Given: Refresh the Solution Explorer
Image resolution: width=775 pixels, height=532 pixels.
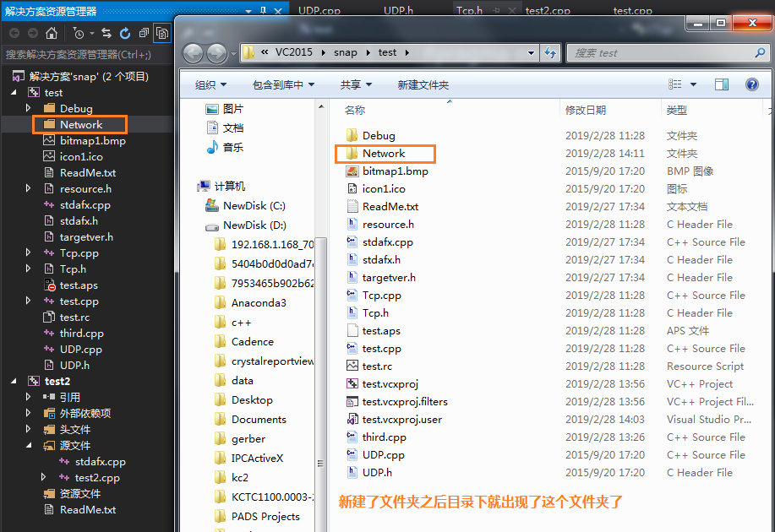Looking at the screenshot, I should coord(124,34).
